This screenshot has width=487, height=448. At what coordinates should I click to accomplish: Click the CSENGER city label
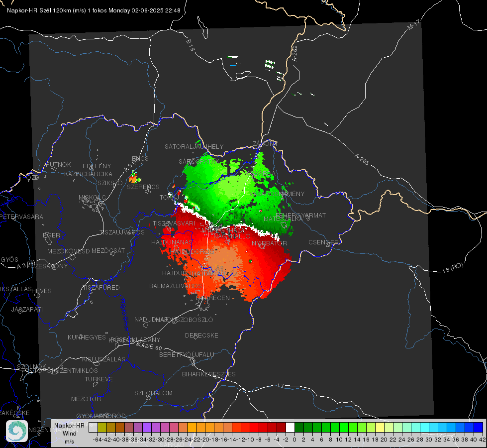coord(323,242)
